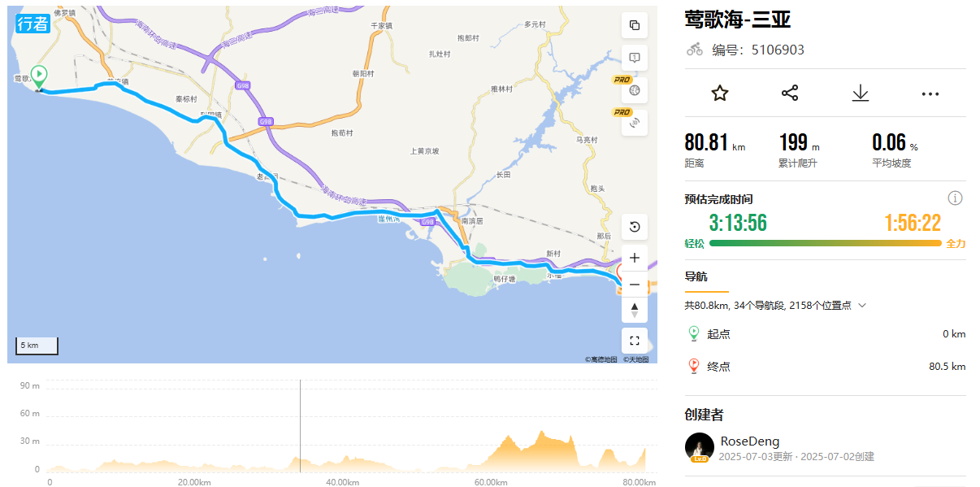Image resolution: width=980 pixels, height=487 pixels.
Task: Activate the 3D view PRO icon
Action: point(634,123)
